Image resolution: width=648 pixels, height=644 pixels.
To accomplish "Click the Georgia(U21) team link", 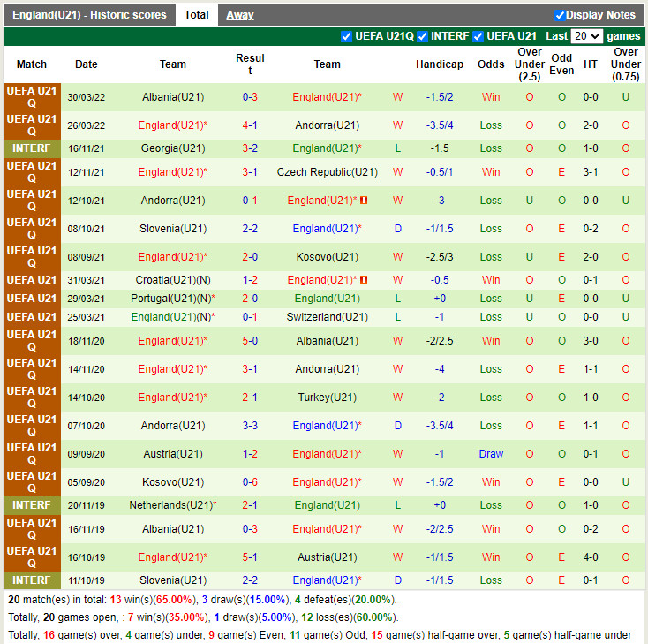I will point(173,148).
